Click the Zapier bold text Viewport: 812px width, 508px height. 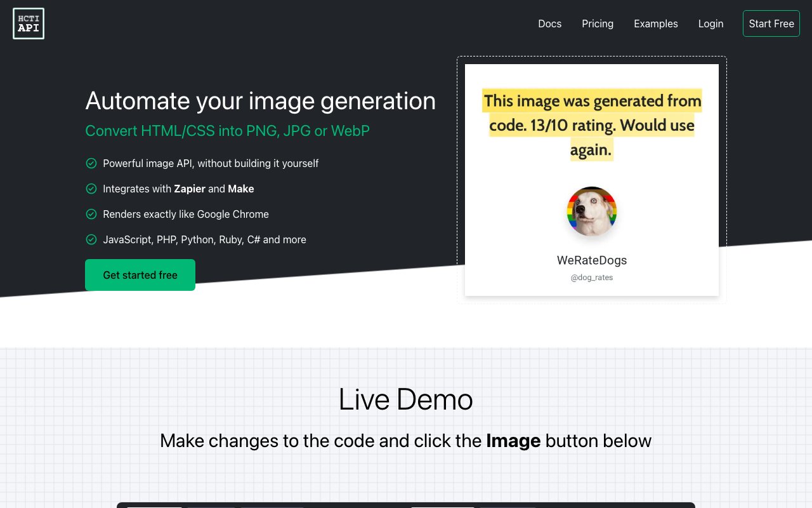(x=190, y=189)
